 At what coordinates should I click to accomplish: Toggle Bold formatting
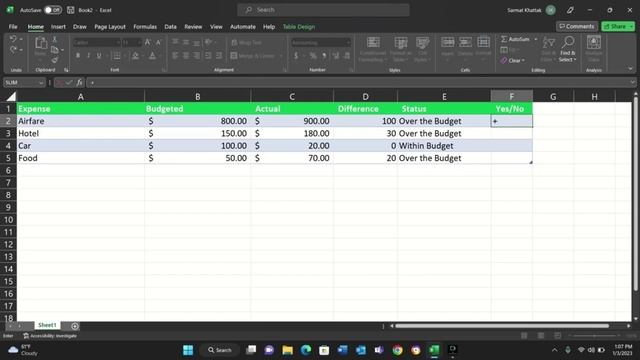pos(78,56)
